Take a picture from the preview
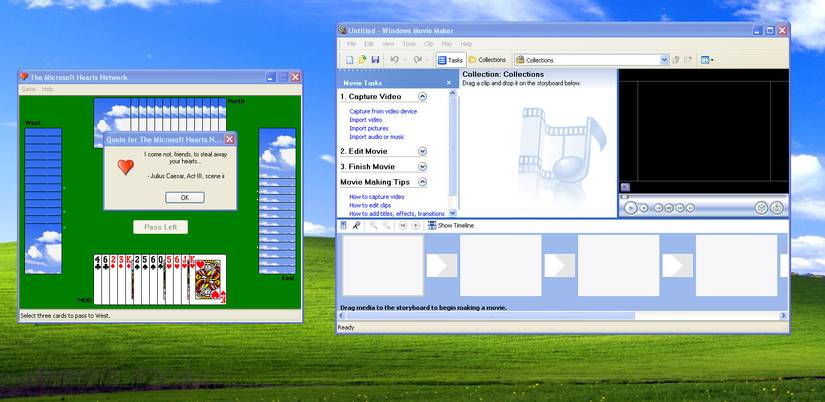 pyautogui.click(x=777, y=208)
